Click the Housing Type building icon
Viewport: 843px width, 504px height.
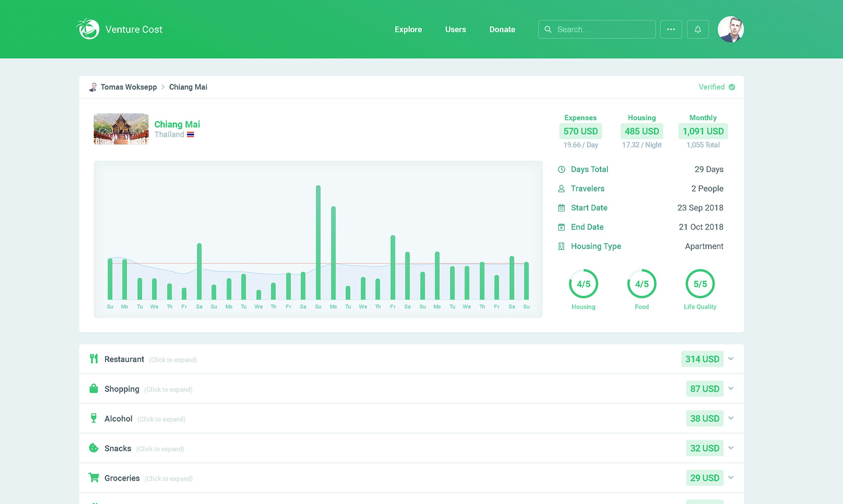(x=561, y=246)
